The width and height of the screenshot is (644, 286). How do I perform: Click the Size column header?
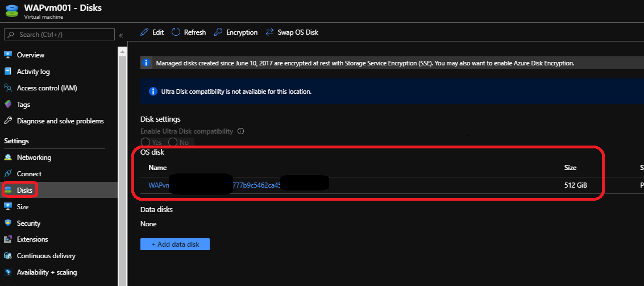pos(571,168)
